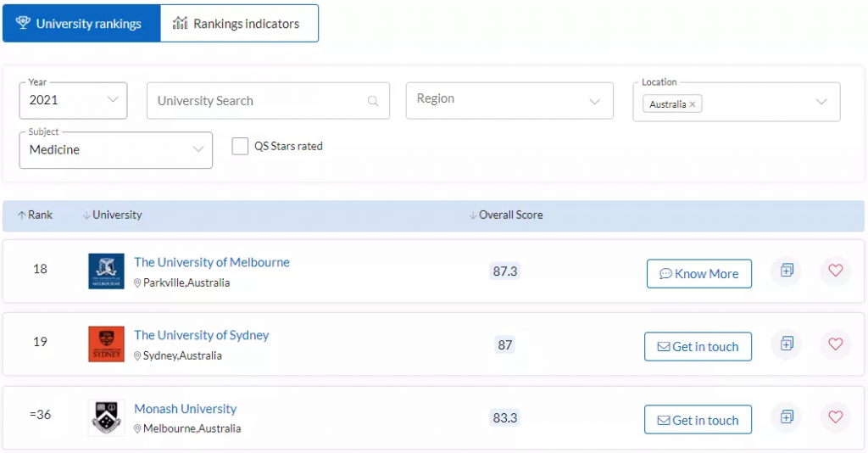Open the Rankings indicators tab
Screen dimensions: 868x453
239,23
